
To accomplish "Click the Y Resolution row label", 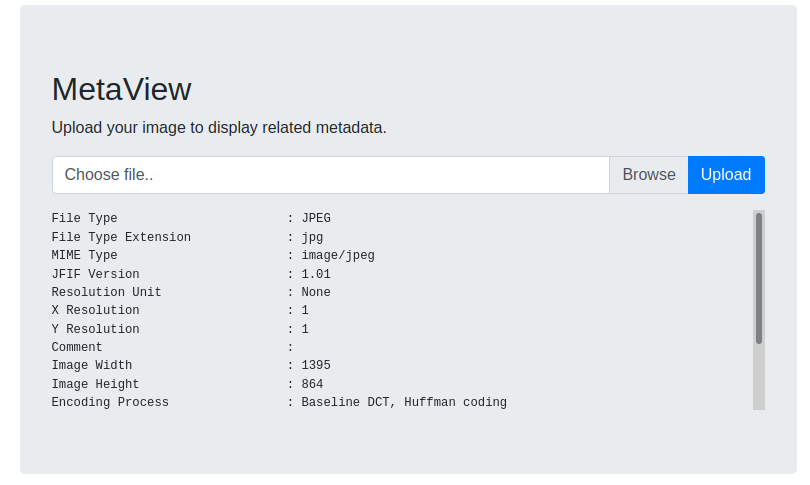I will (x=95, y=329).
